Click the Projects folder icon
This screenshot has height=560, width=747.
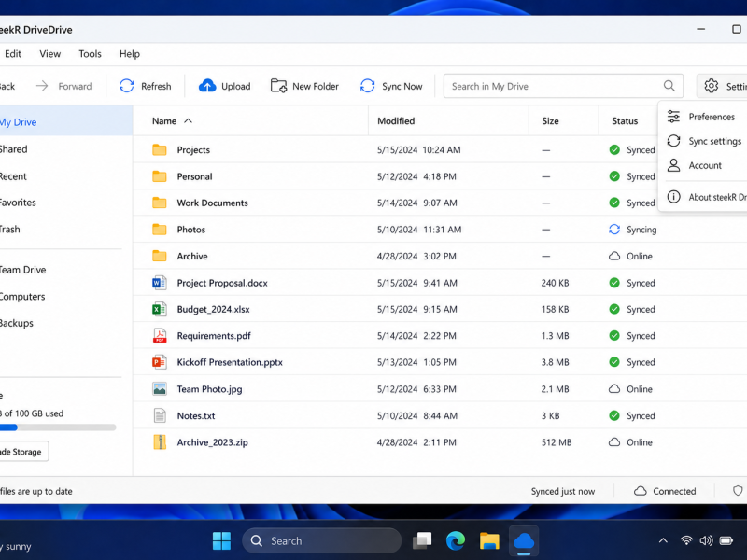pos(159,149)
